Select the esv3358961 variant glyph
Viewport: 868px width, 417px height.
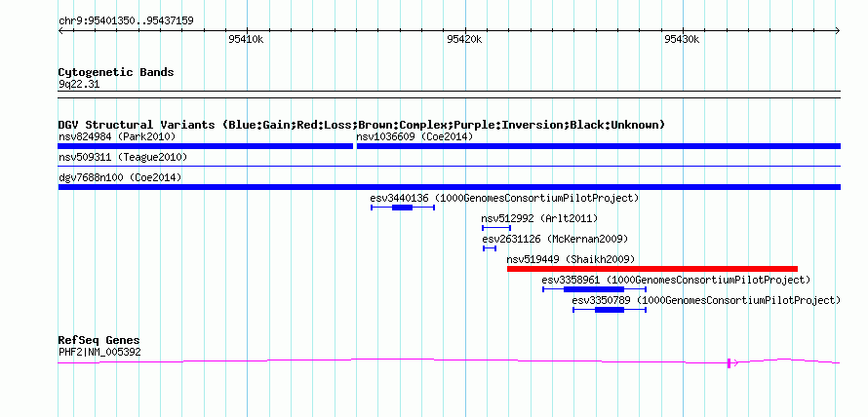(x=595, y=289)
